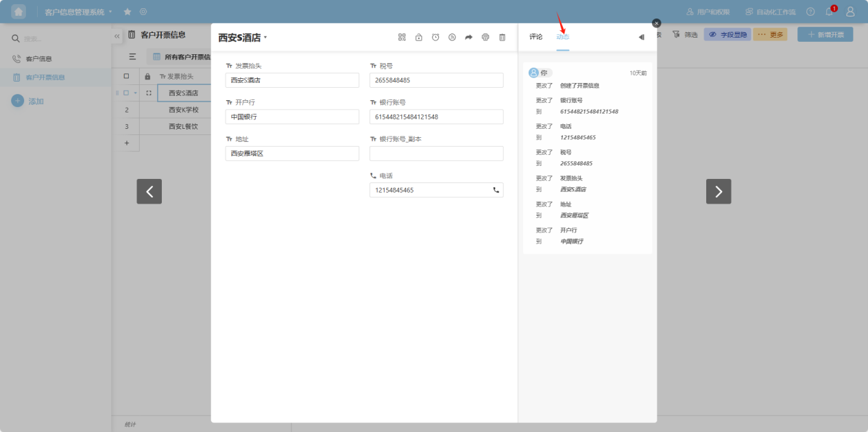
Task: Delete the record with the trash icon
Action: 502,38
